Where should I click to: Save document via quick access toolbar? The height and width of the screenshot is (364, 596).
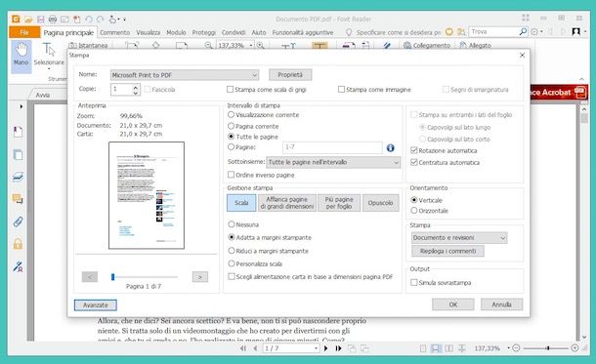(x=40, y=19)
